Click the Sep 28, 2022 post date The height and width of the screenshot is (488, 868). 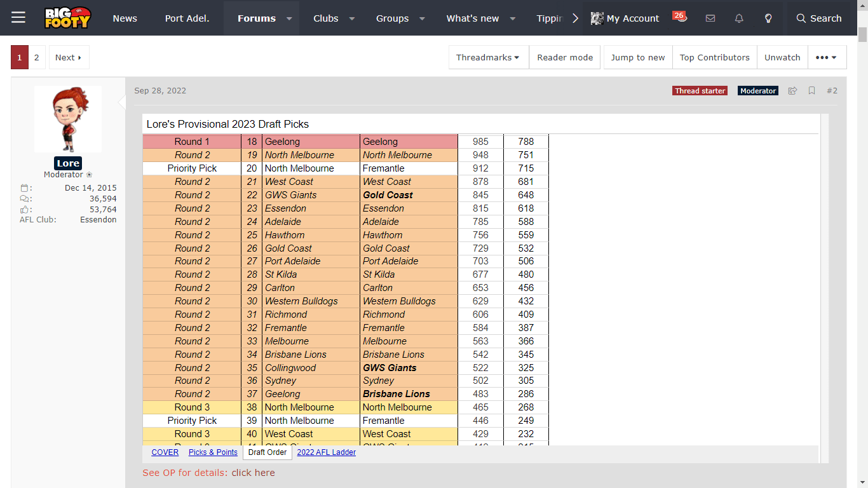tap(160, 91)
